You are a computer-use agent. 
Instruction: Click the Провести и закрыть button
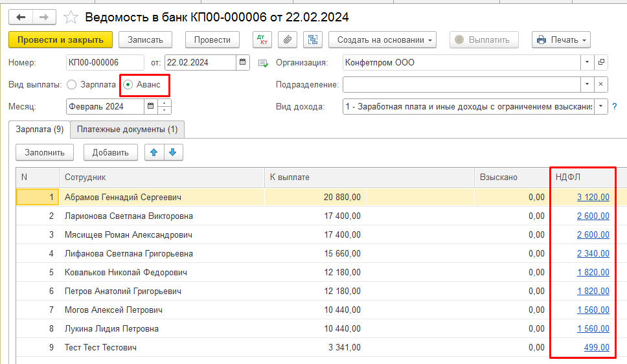pos(60,40)
